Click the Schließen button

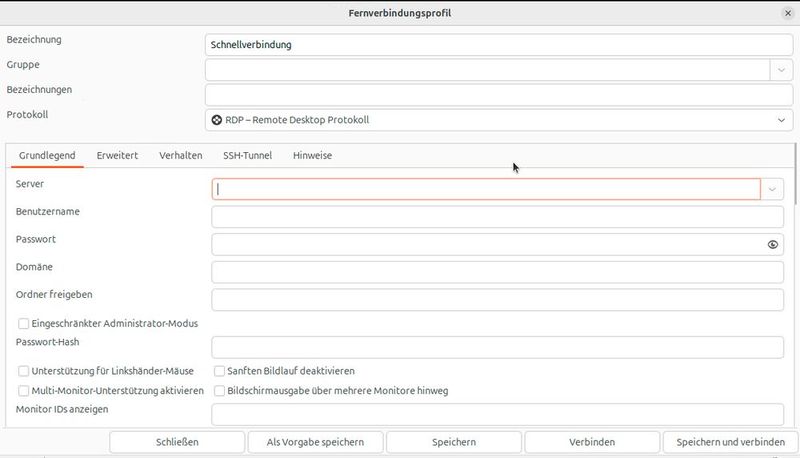pyautogui.click(x=177, y=442)
